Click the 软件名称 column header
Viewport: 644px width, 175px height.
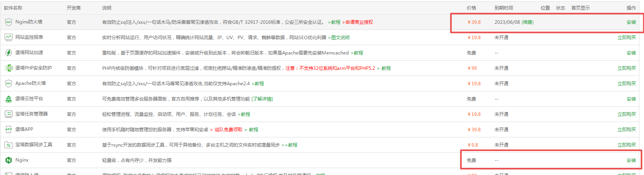(13, 8)
